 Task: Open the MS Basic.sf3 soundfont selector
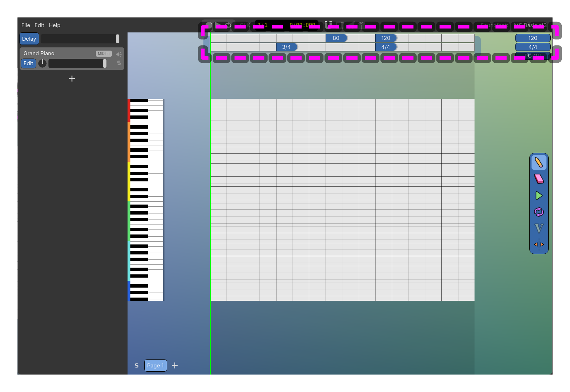(x=530, y=26)
